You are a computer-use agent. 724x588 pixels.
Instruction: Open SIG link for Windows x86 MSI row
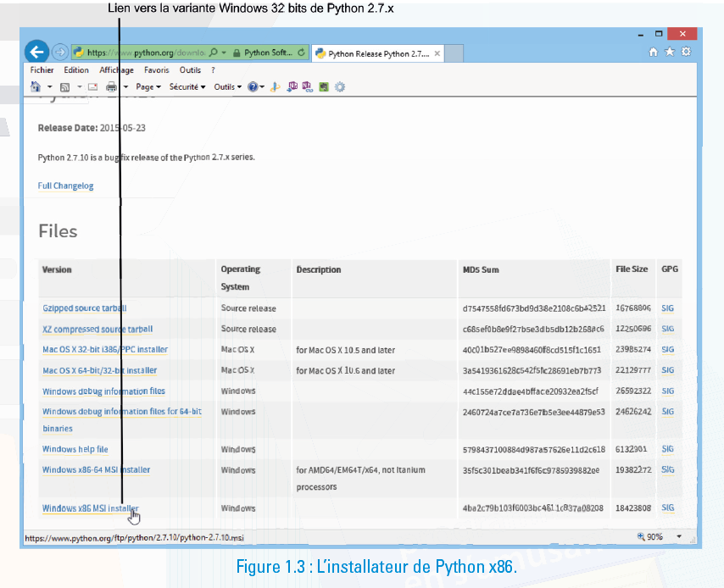[668, 508]
